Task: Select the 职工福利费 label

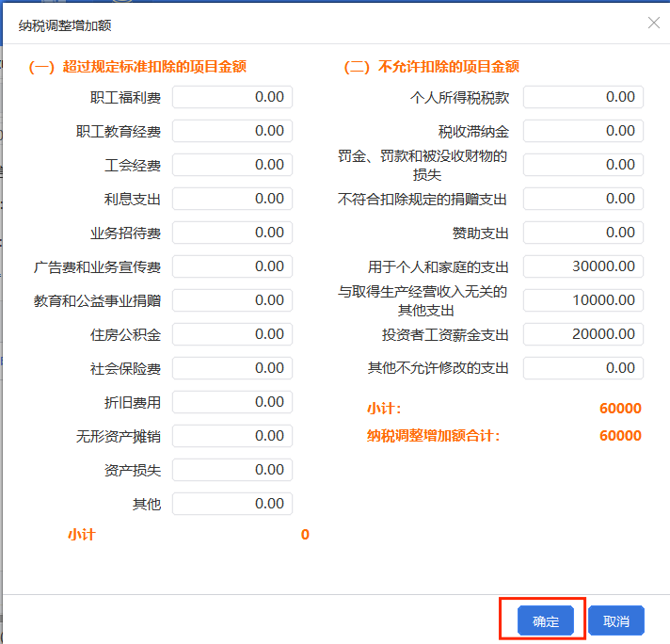Action: pyautogui.click(x=126, y=98)
